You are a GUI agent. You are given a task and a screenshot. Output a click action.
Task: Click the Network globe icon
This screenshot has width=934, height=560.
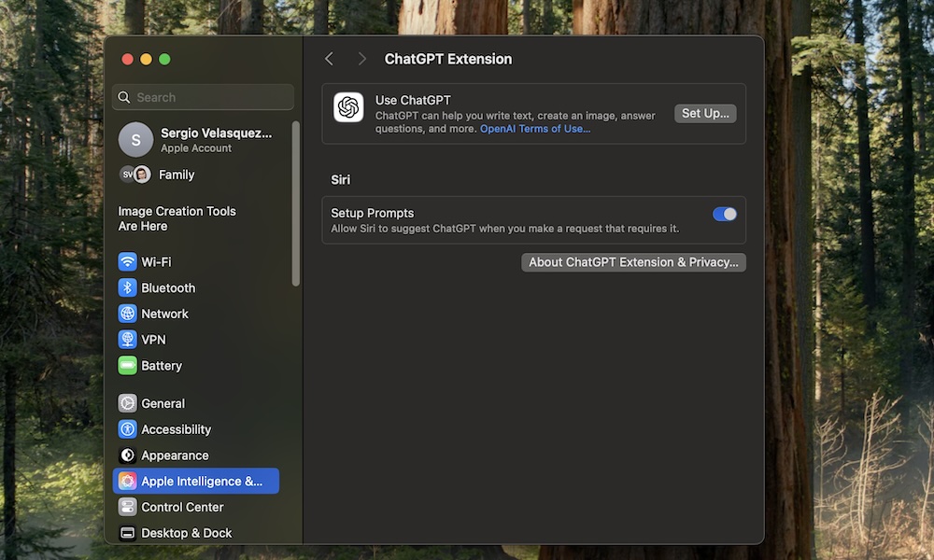pyautogui.click(x=128, y=314)
